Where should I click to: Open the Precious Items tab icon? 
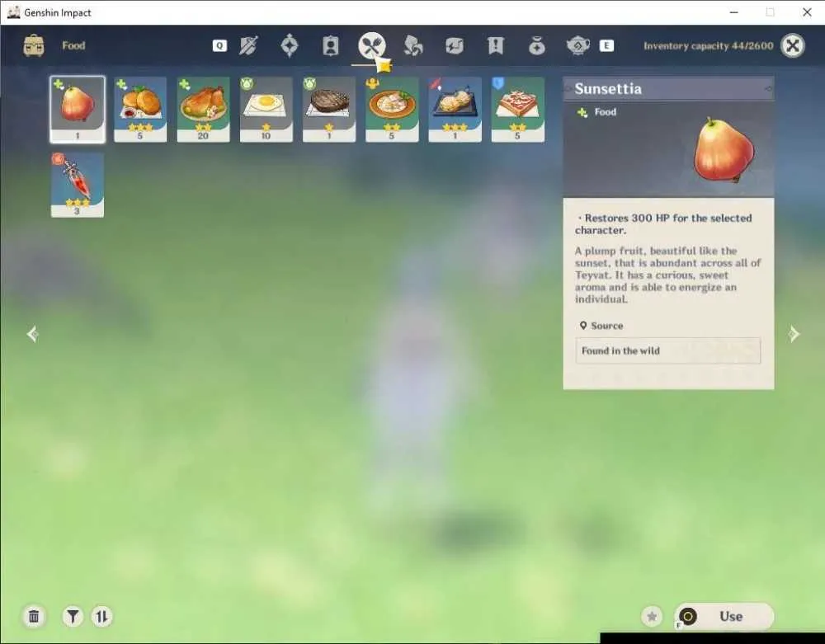(x=537, y=45)
